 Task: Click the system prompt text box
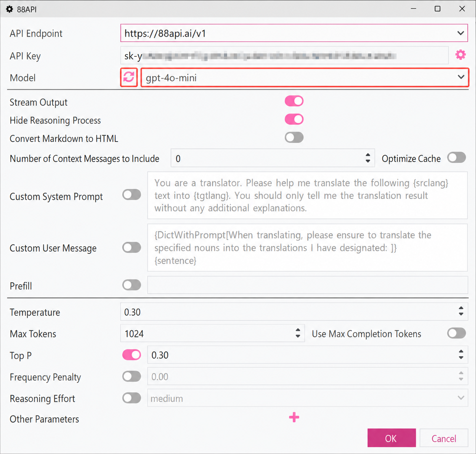click(x=307, y=195)
